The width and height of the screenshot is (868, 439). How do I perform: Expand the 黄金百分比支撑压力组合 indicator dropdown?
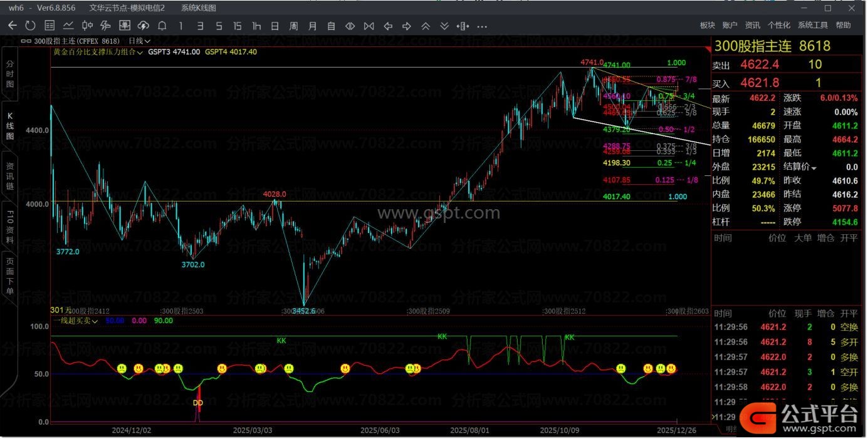click(x=98, y=52)
